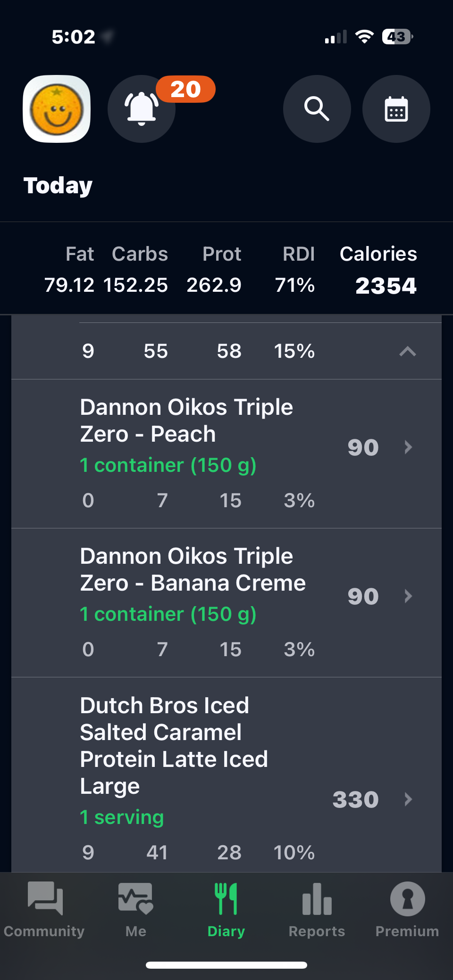Open Dutch Bros latte entry chevron

pos(408,799)
